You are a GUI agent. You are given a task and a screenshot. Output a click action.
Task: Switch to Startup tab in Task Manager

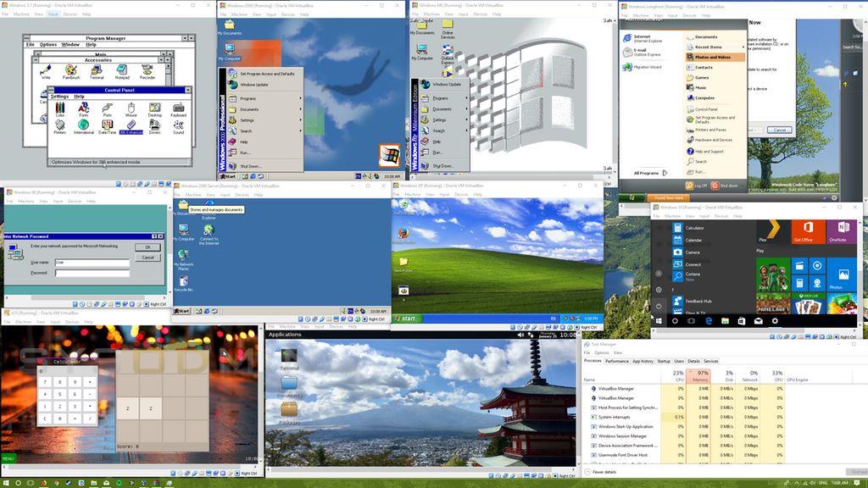coord(664,361)
